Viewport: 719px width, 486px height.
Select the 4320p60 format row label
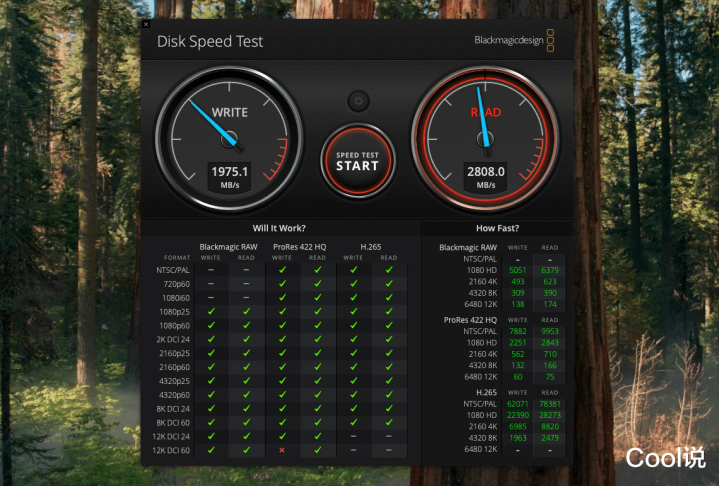174,395
